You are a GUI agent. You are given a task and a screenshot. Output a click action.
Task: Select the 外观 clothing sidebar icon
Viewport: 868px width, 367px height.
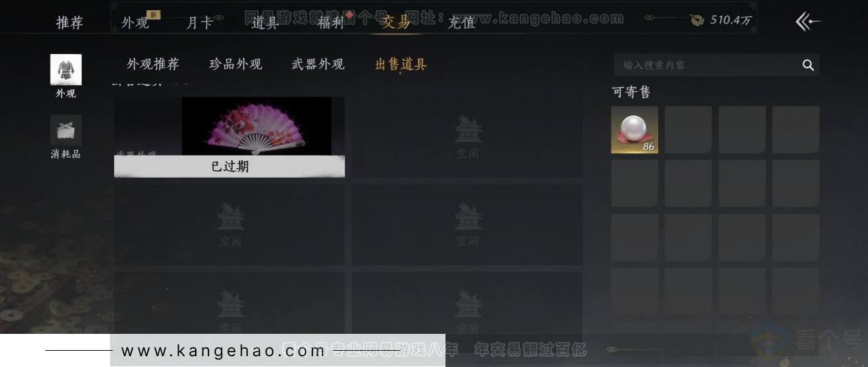click(65, 70)
